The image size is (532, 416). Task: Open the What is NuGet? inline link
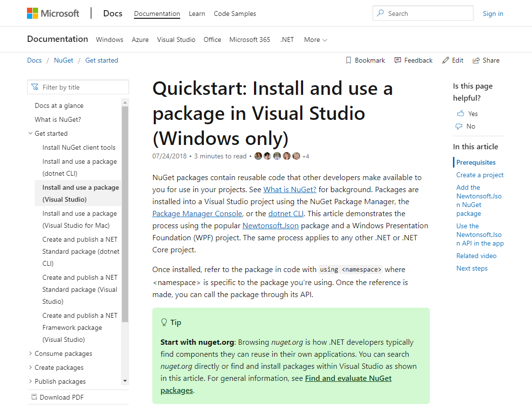(290, 190)
